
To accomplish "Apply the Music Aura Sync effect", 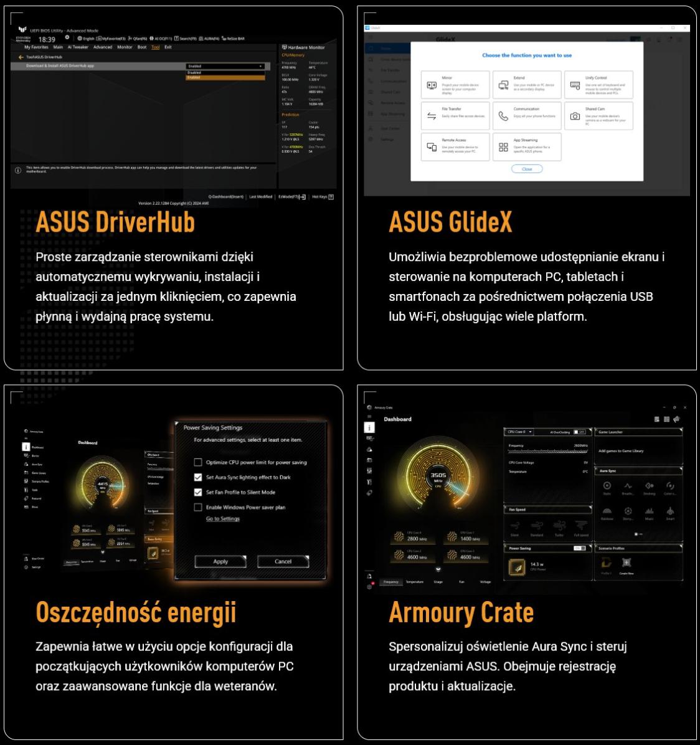I will tap(649, 513).
